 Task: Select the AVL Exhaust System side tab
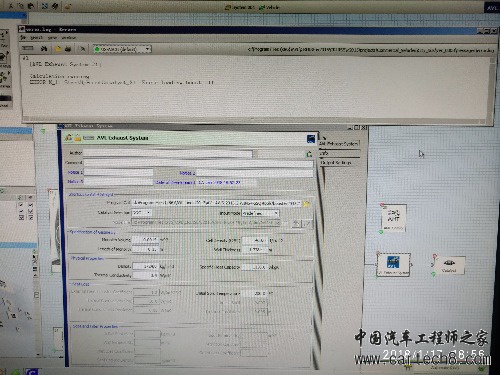click(339, 144)
